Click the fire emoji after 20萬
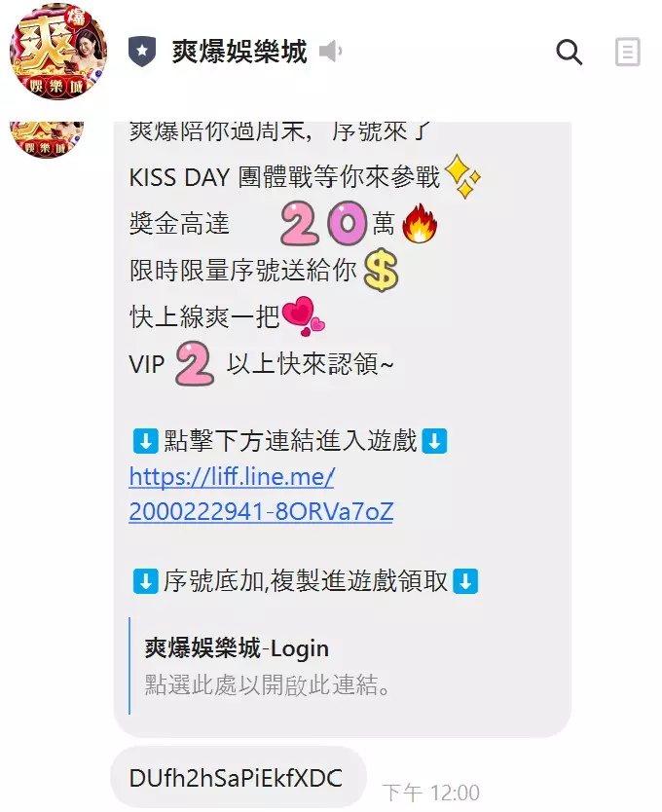Screen dimensions: 662x812 coord(420,223)
